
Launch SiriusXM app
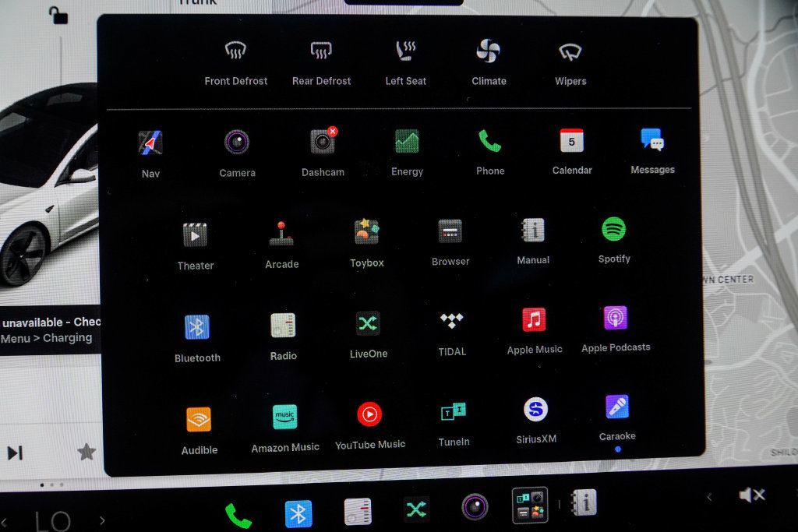[536, 420]
